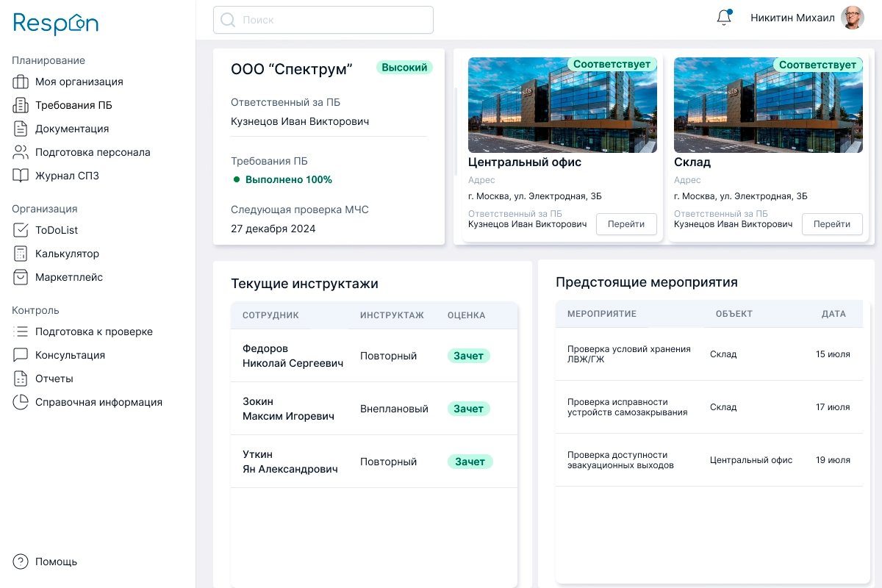Click the question mark help icon

[21, 562]
